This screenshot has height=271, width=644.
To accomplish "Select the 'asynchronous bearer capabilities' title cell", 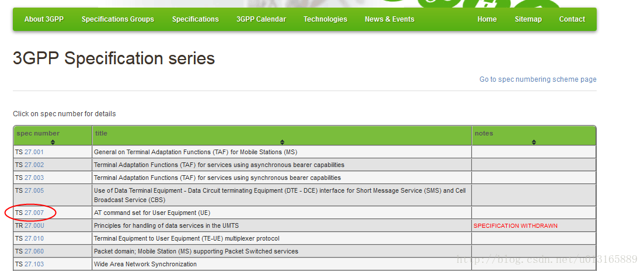I will coord(282,165).
